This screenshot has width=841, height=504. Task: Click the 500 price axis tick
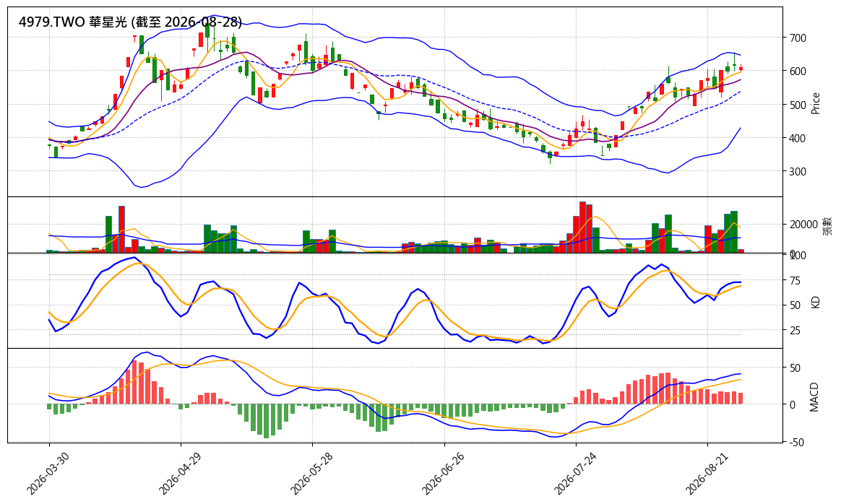[798, 105]
